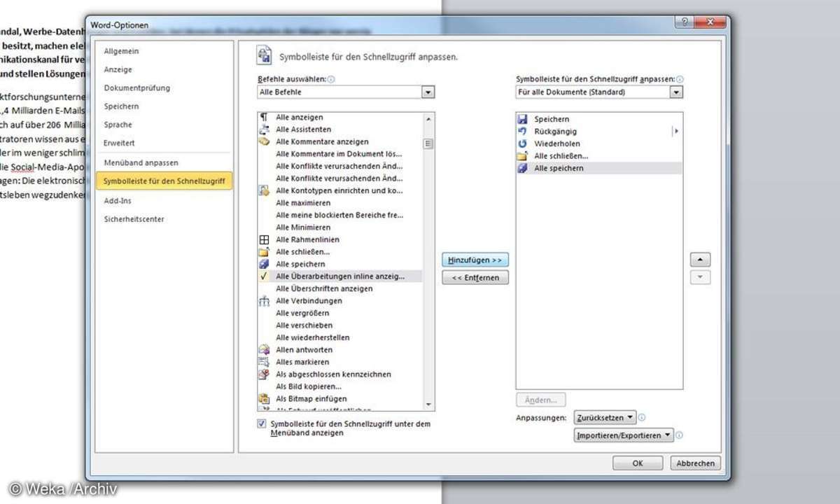Click the Alle Assistenten icon
Viewport: 840px width, 504px height.
coord(264,129)
